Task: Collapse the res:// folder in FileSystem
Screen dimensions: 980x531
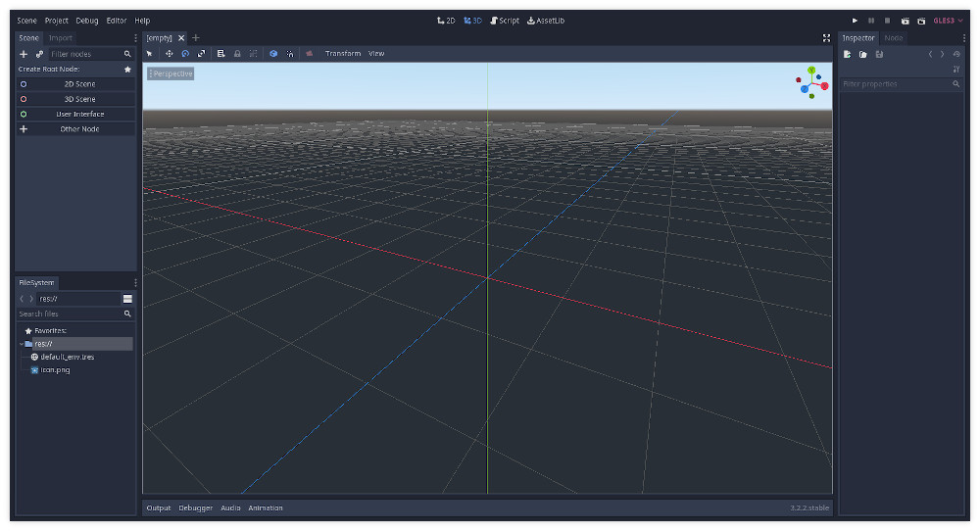Action: [22, 344]
